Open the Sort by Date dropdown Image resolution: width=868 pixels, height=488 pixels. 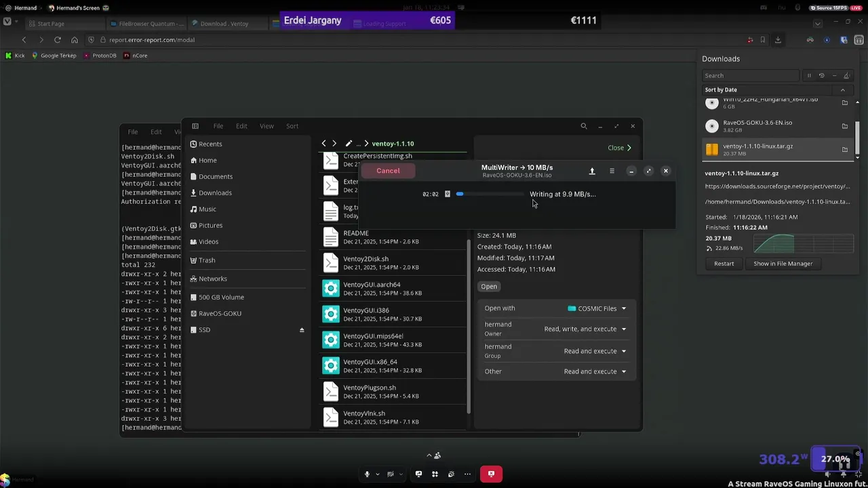(x=767, y=90)
